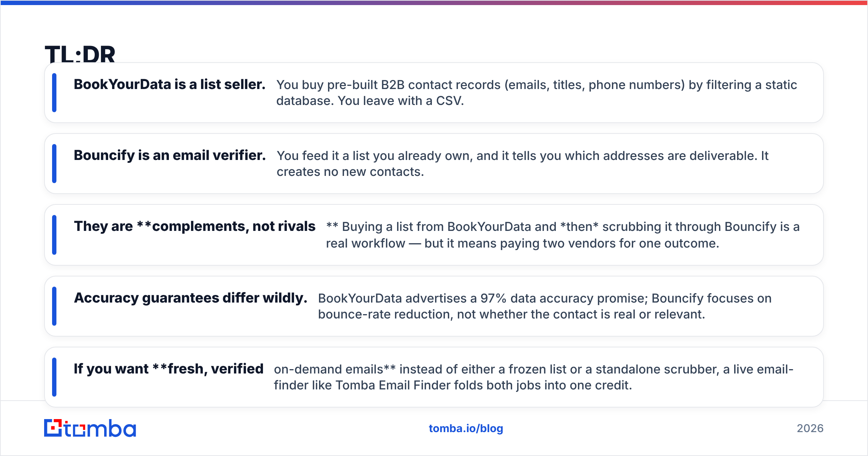Click the TL;DR heading

pos(80,54)
